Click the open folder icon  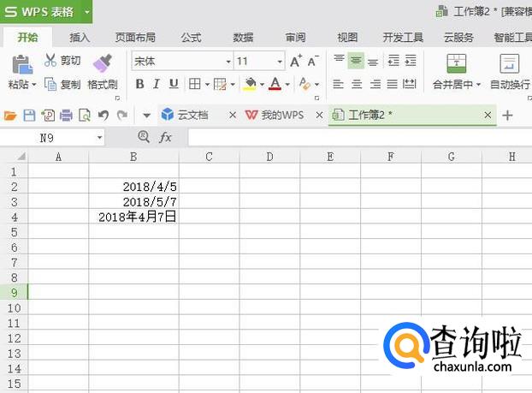tap(10, 116)
